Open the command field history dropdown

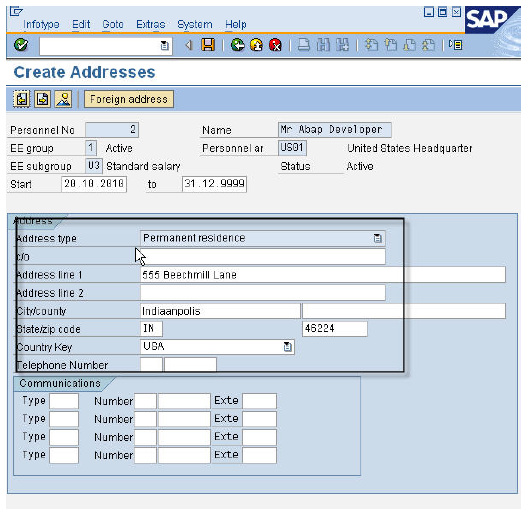click(164, 45)
